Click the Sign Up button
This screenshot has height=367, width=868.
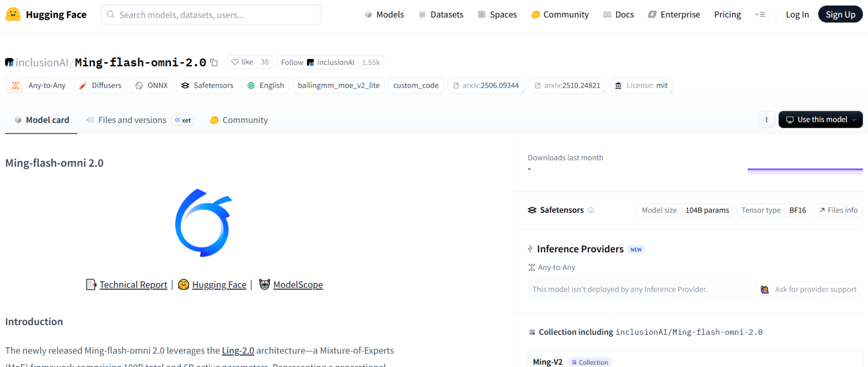pyautogui.click(x=840, y=14)
